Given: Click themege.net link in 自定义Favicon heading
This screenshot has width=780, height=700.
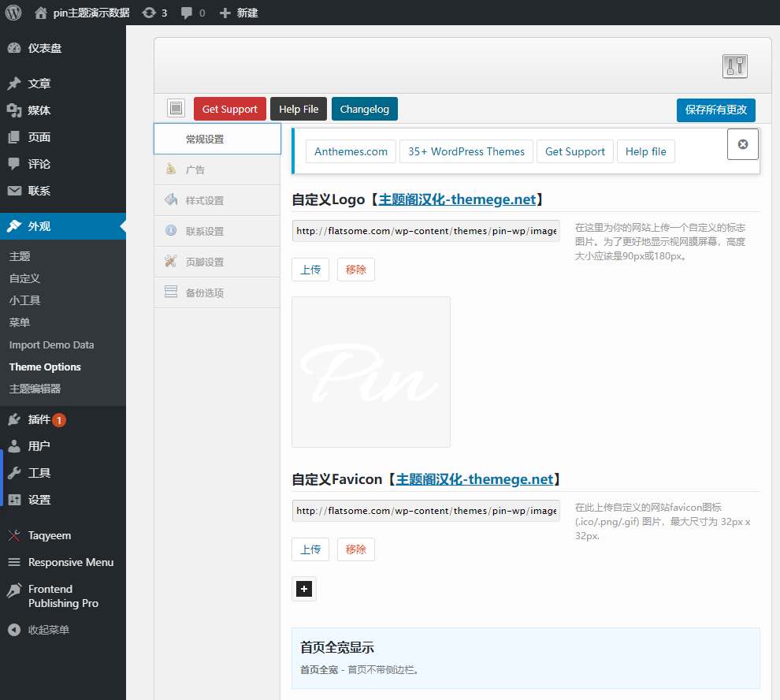Looking at the screenshot, I should 474,479.
